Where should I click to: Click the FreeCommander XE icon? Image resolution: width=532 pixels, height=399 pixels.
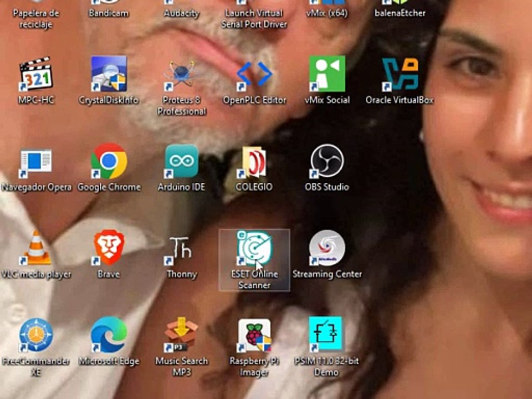(x=36, y=335)
